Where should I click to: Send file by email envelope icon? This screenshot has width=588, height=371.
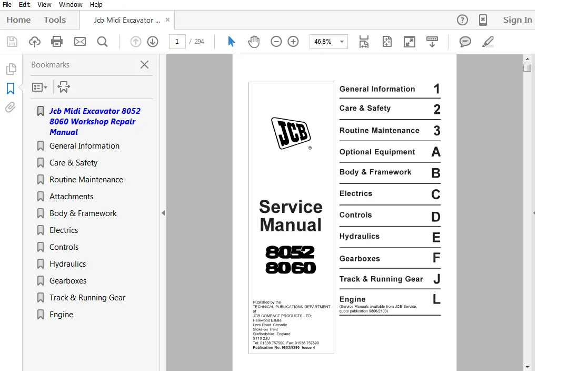[x=80, y=41]
